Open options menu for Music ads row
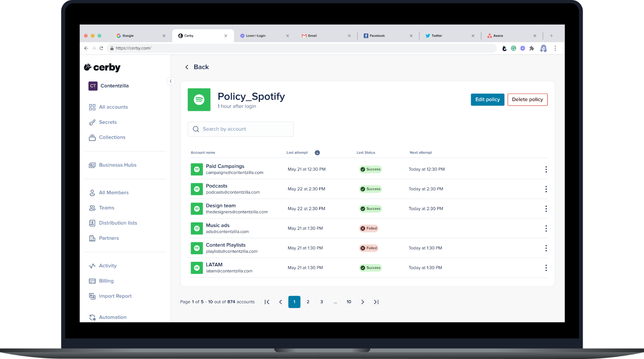Image resolution: width=644 pixels, height=359 pixels. tap(546, 229)
